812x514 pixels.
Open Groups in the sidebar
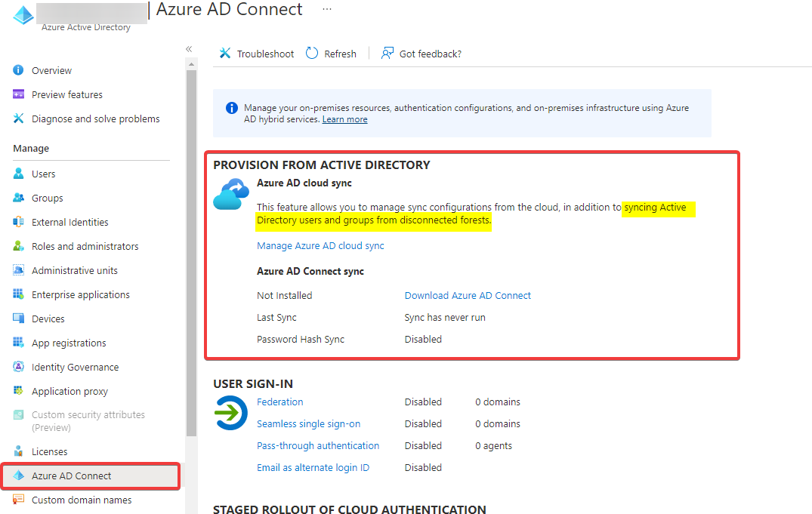47,199
